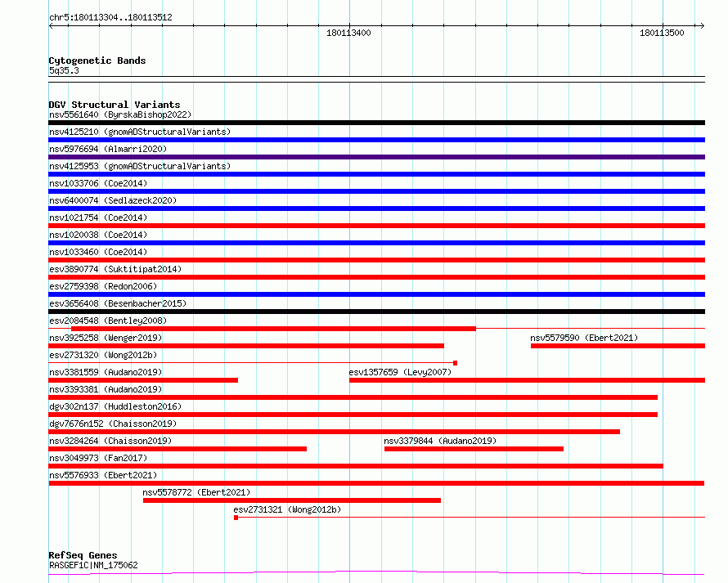Click nsv3393381 (Audano2019) label
The image size is (728, 583).
point(106,389)
